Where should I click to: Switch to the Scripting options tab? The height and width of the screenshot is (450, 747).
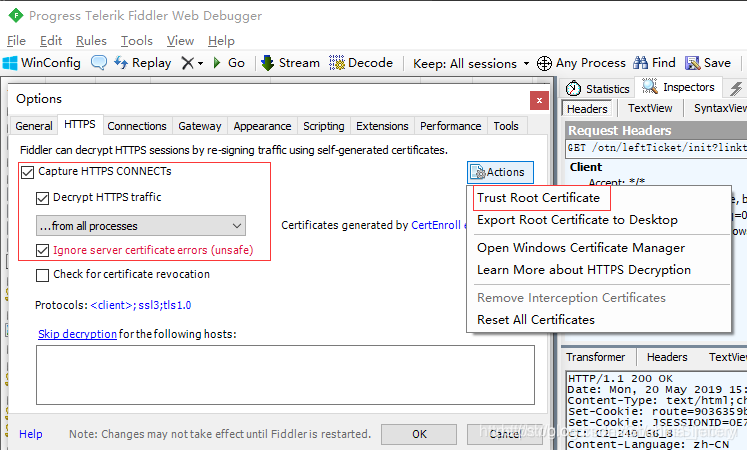point(323,126)
